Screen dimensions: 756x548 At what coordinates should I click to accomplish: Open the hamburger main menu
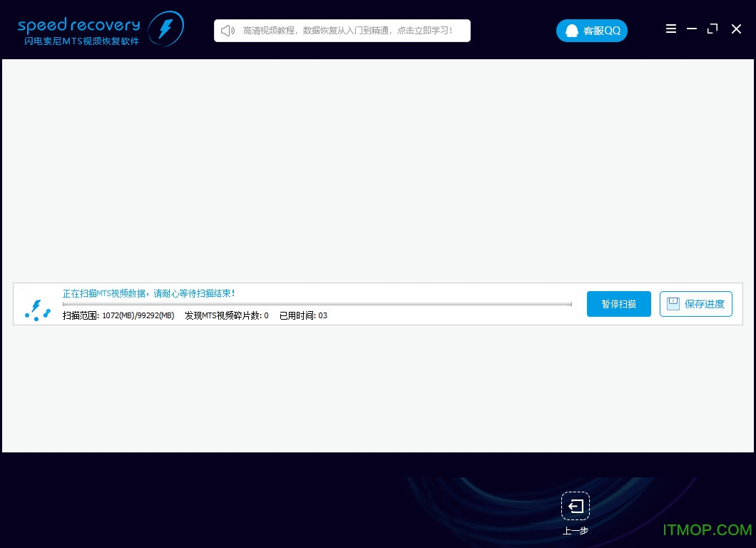tap(671, 29)
